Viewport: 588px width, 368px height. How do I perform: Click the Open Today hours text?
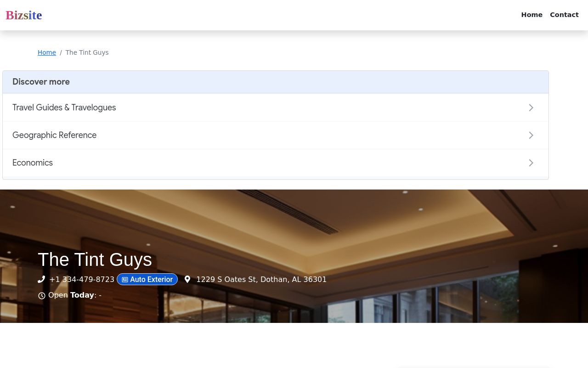click(x=75, y=295)
